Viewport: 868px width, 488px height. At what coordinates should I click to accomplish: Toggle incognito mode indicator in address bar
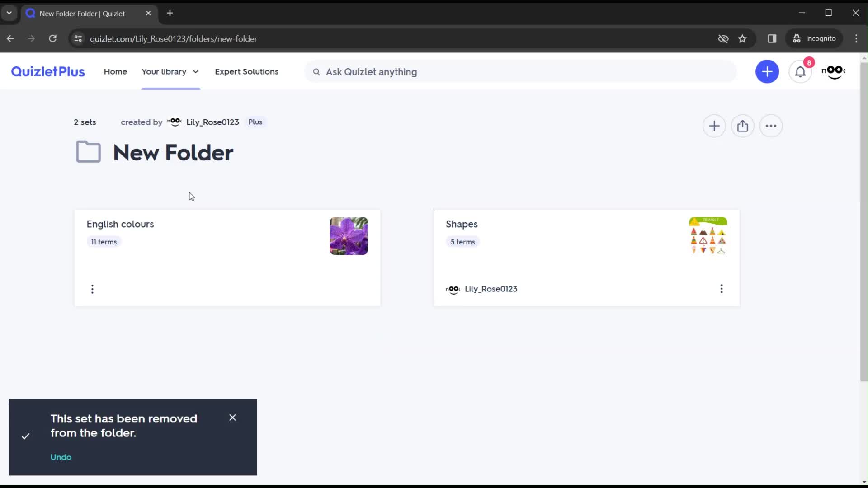724,38
